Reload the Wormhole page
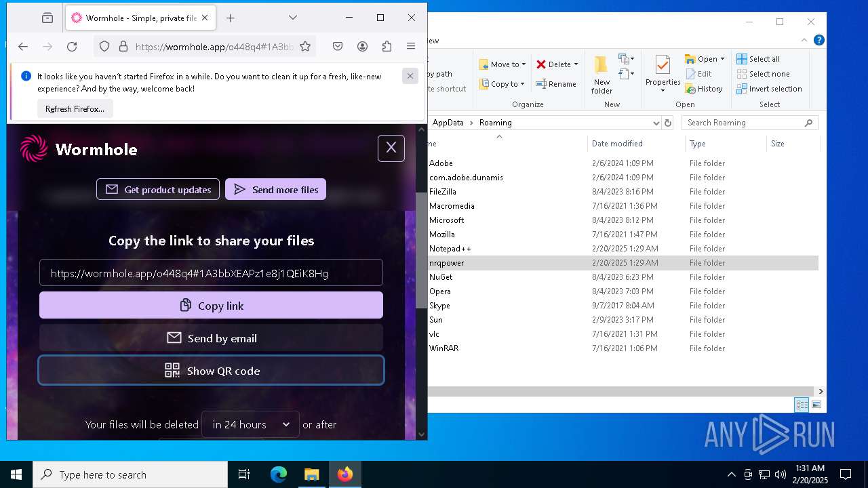Image resolution: width=868 pixels, height=488 pixels. pyautogui.click(x=72, y=46)
